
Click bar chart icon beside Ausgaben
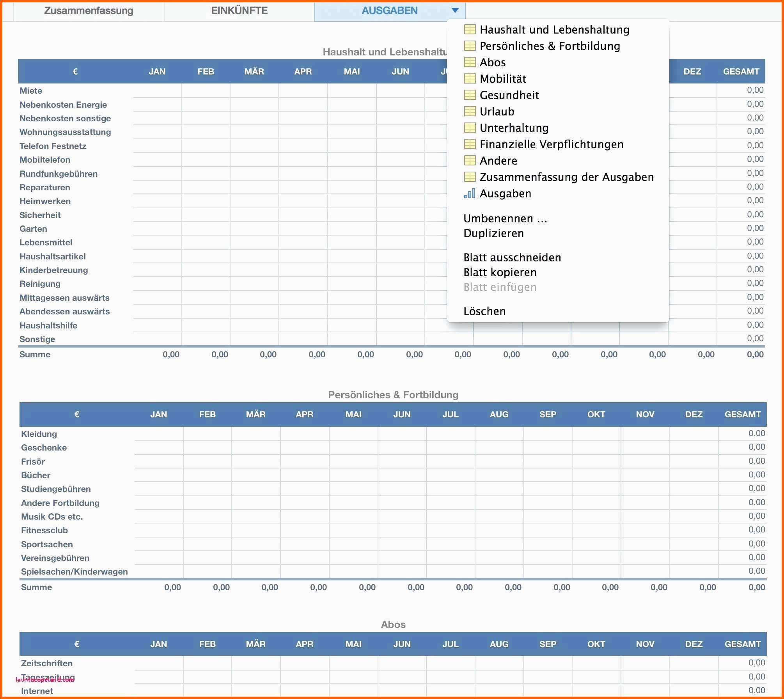coord(470,193)
